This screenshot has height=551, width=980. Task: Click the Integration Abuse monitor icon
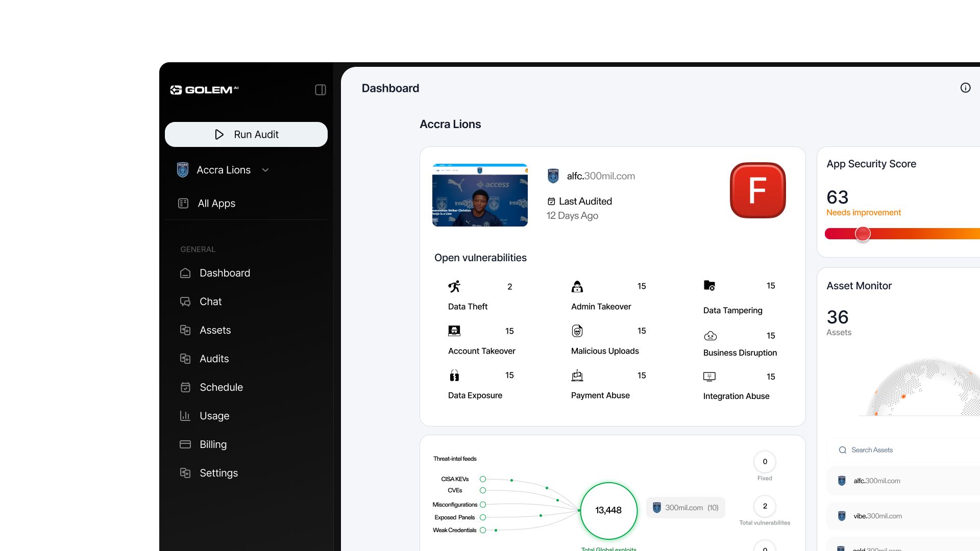[709, 377]
